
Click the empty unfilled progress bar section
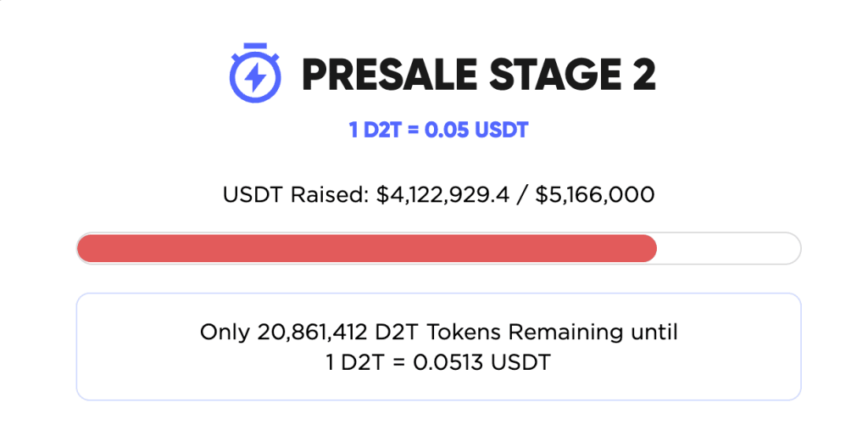[729, 248]
